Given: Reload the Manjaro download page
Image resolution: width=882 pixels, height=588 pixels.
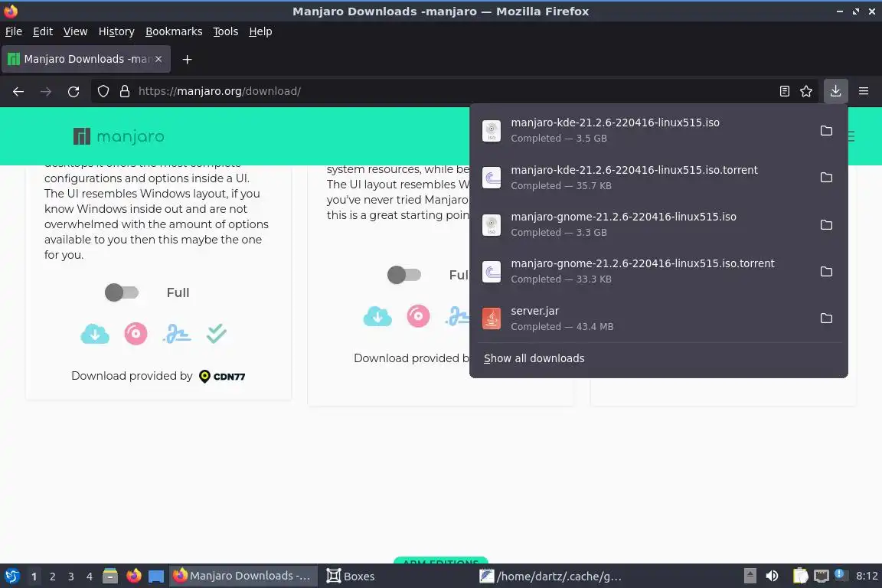Looking at the screenshot, I should coord(73,91).
